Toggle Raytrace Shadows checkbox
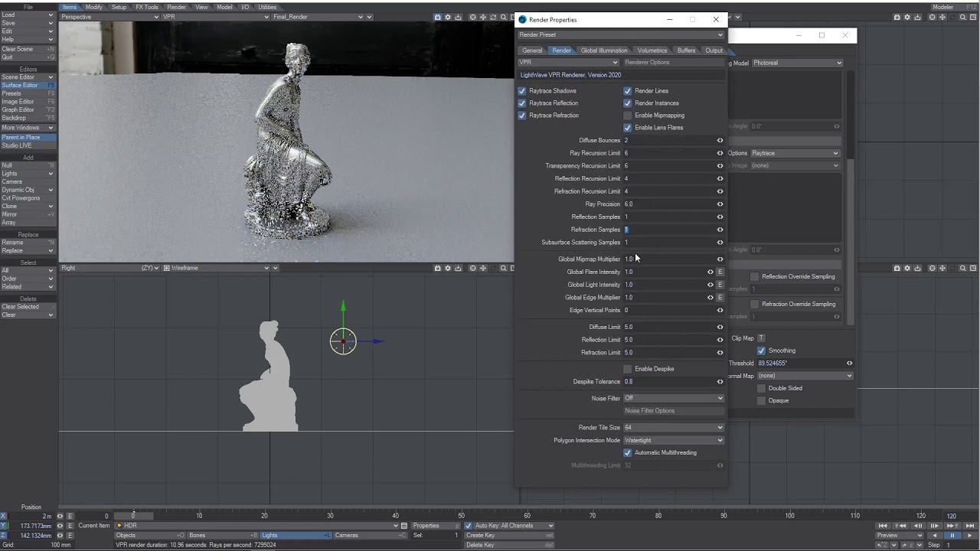 coord(522,91)
